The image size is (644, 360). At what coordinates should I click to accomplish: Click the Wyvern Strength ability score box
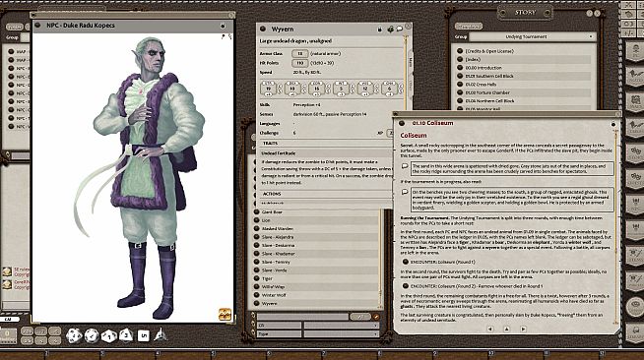[268, 89]
